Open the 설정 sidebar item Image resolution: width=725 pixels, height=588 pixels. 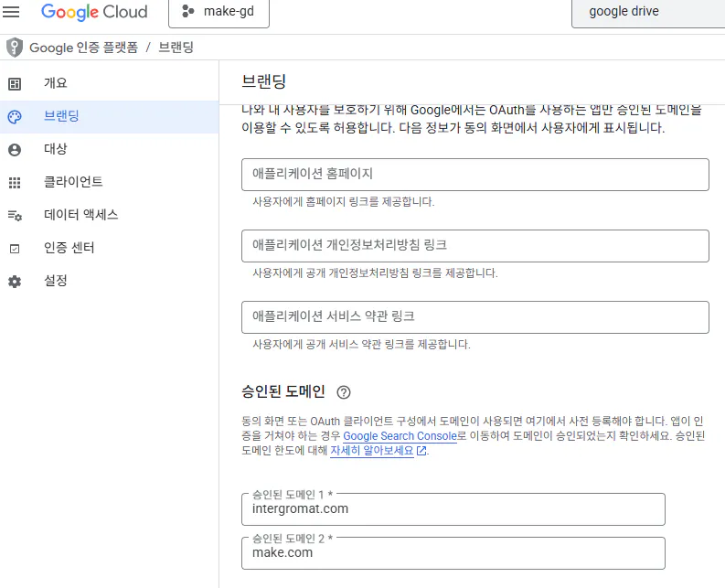point(110,281)
